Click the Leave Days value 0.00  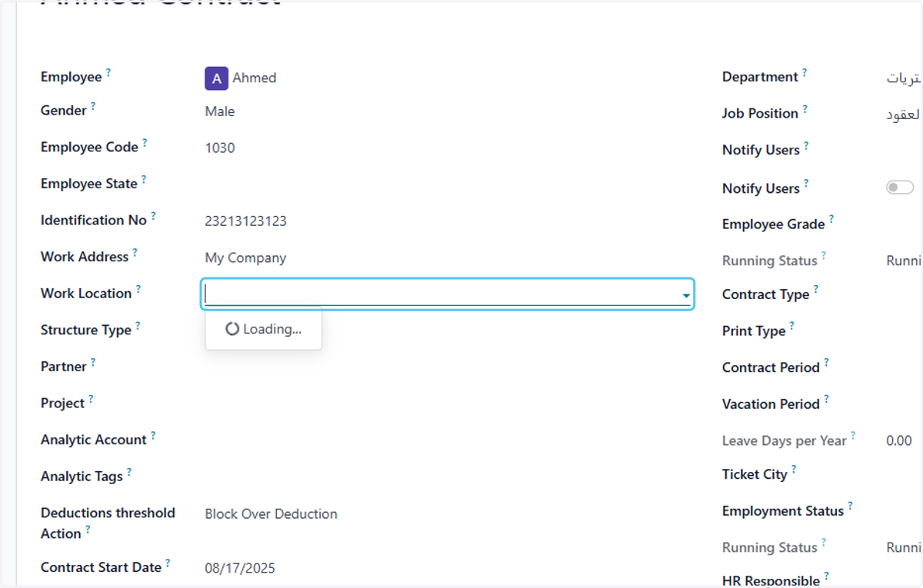click(899, 441)
